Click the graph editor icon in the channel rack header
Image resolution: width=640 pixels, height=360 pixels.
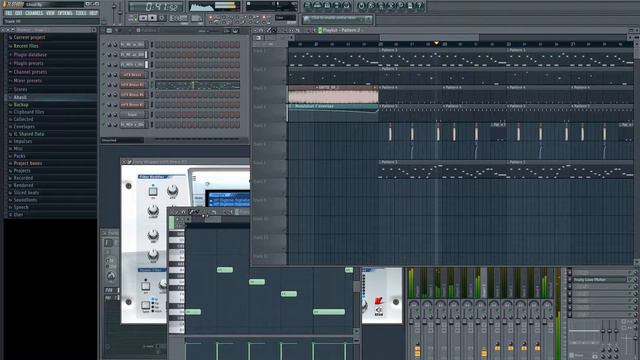pyautogui.click(x=235, y=31)
